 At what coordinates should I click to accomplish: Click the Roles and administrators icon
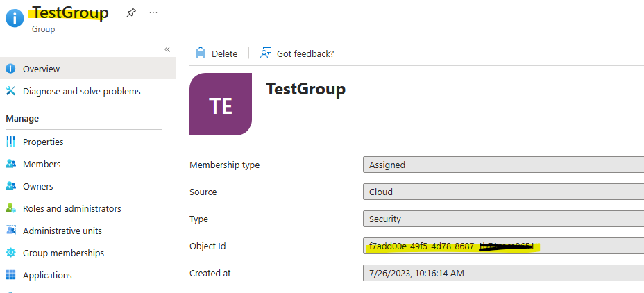pyautogui.click(x=10, y=208)
